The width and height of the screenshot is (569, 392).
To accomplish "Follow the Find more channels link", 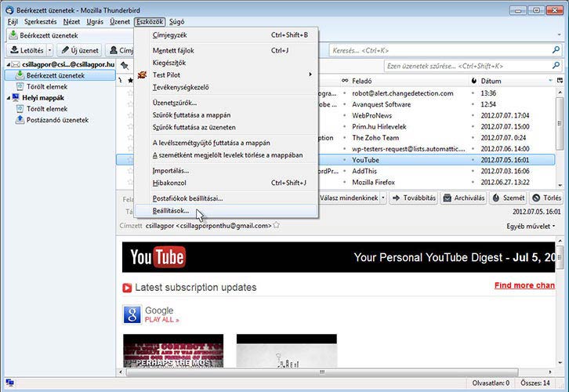I will (x=524, y=285).
